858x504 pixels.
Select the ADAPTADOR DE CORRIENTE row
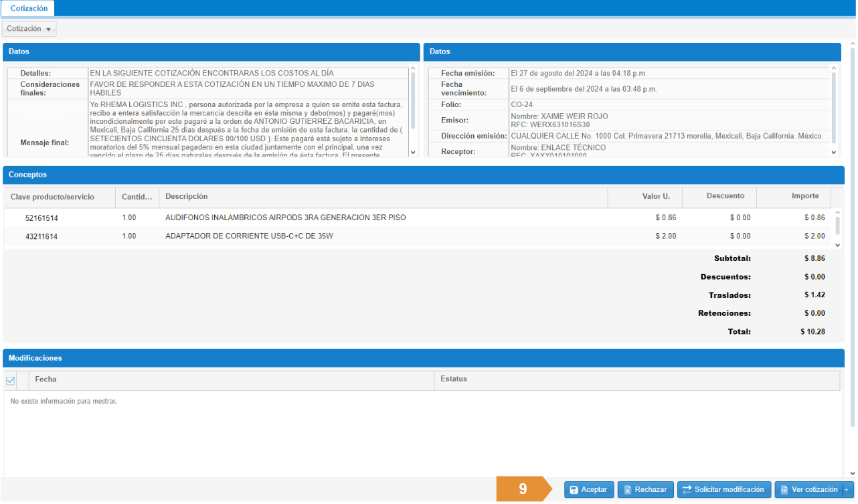(249, 236)
